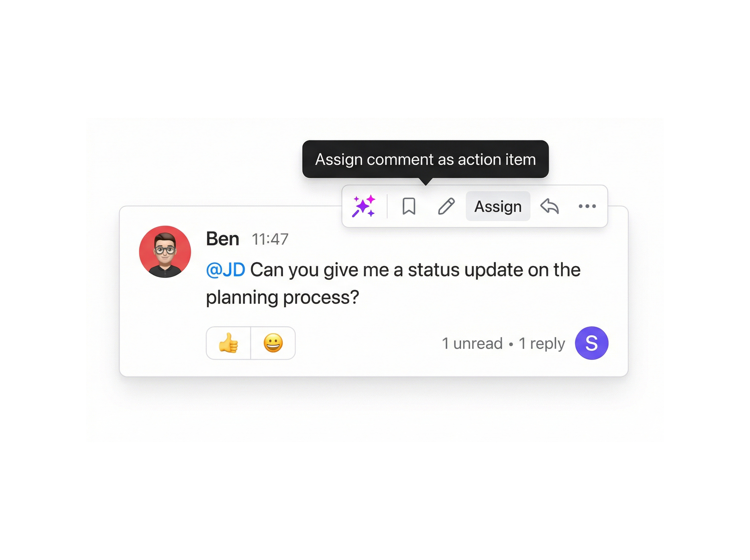
Task: Open the three-dot more options menu
Action: [587, 206]
